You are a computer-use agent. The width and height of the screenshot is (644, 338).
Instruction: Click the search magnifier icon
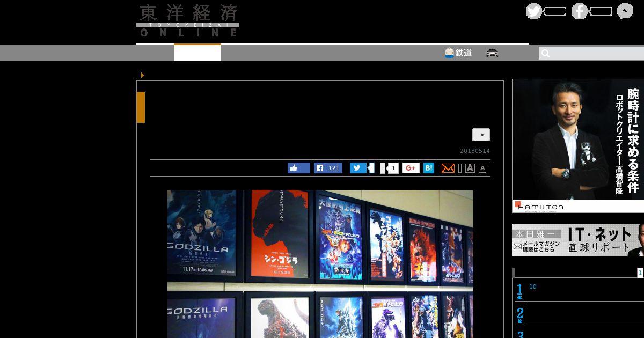pos(545,53)
